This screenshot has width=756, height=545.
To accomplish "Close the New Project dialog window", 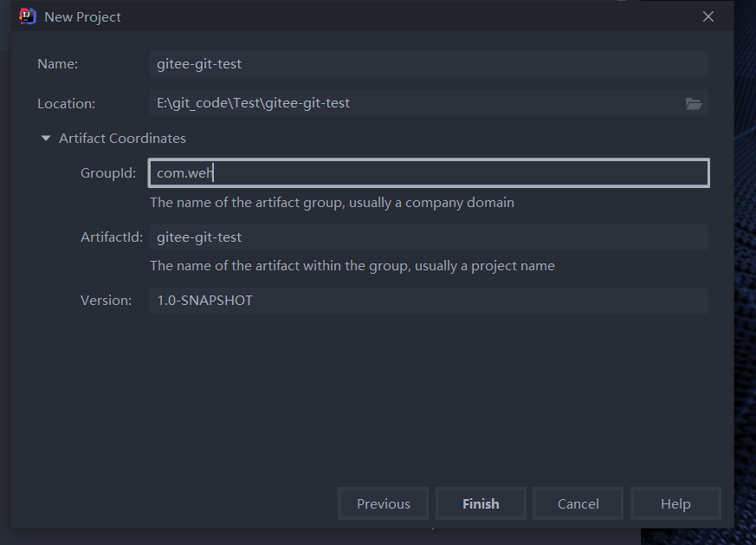I will tap(708, 16).
